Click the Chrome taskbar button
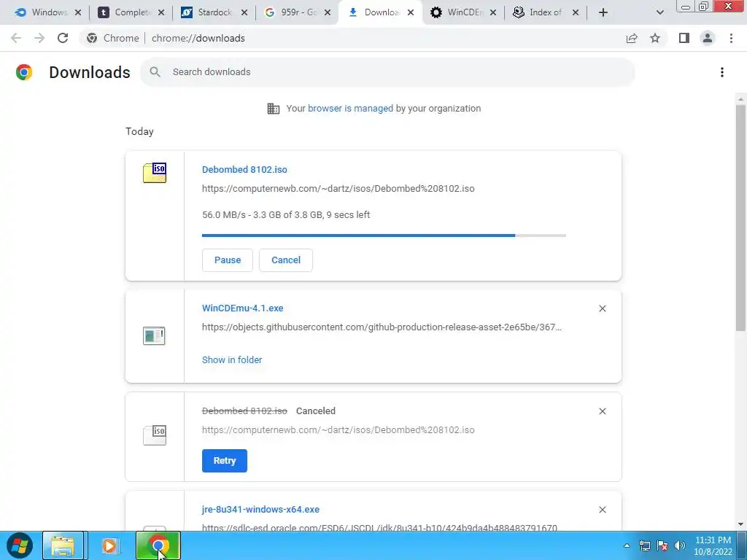The height and width of the screenshot is (560, 747). (158, 545)
